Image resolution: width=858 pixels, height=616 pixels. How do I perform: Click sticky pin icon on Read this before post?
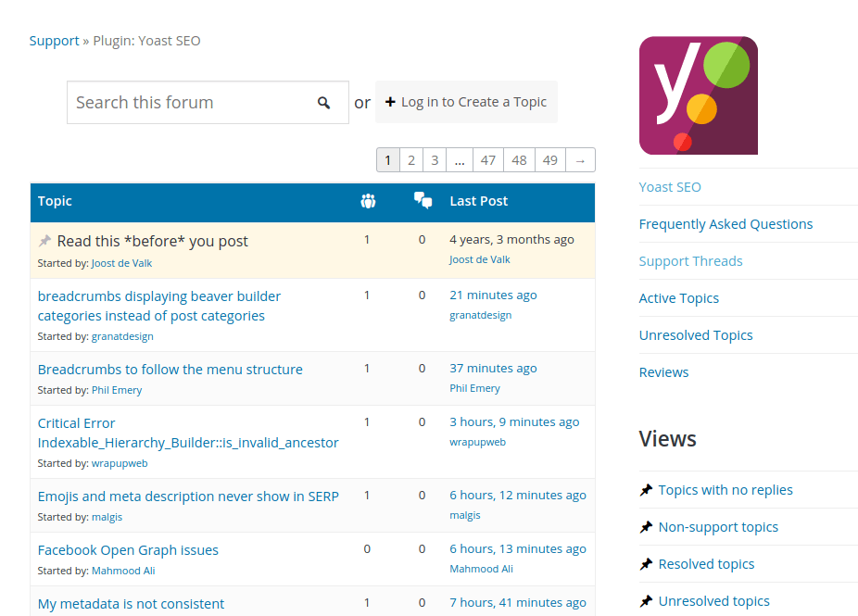pyautogui.click(x=44, y=241)
